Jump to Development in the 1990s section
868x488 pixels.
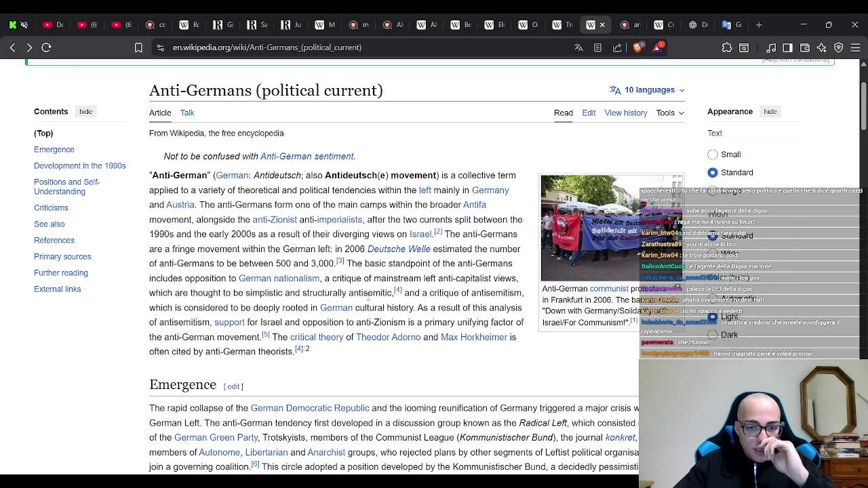[x=80, y=166]
